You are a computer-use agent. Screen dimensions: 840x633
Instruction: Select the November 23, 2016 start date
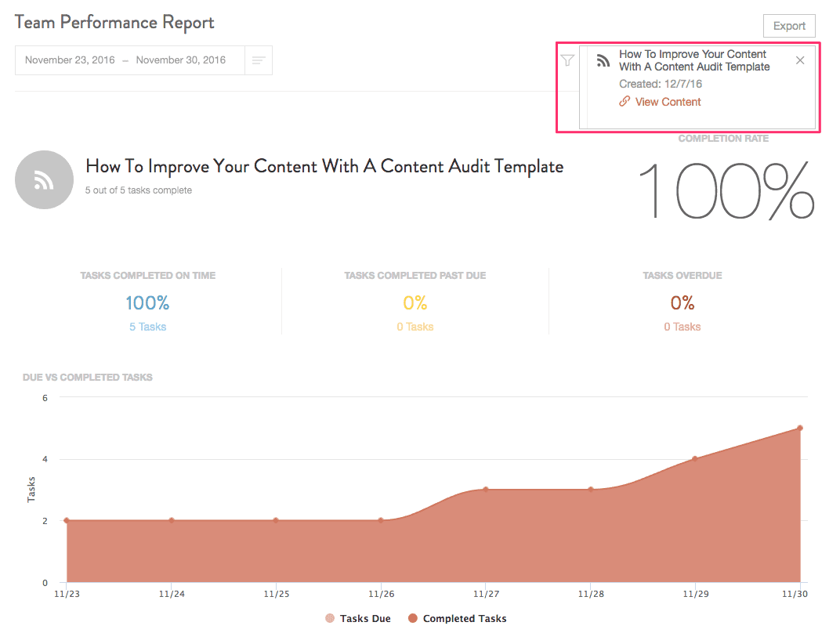[x=70, y=60]
